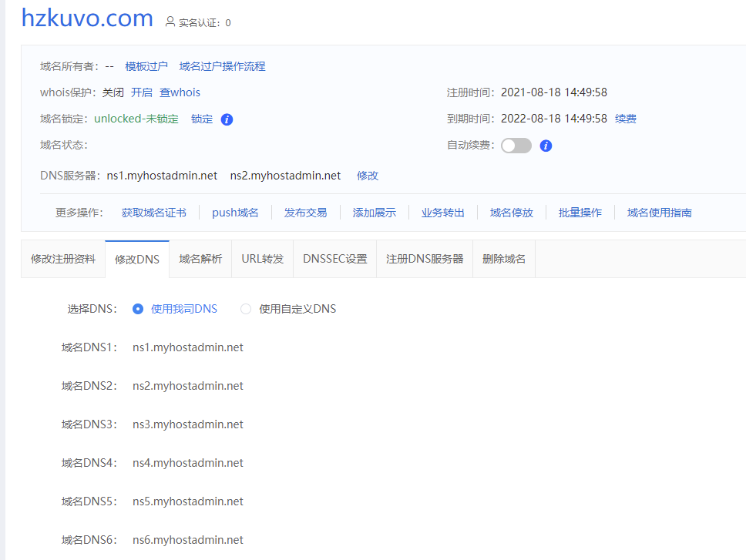The image size is (746, 560).
Task: Switch to the 修改注册资料 tab
Action: pyautogui.click(x=62, y=258)
